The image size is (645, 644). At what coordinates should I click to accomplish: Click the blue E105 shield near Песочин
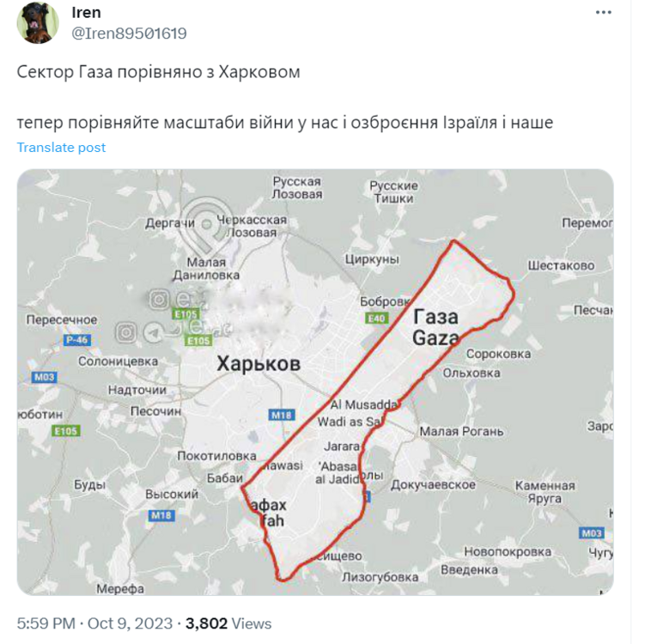(66, 430)
